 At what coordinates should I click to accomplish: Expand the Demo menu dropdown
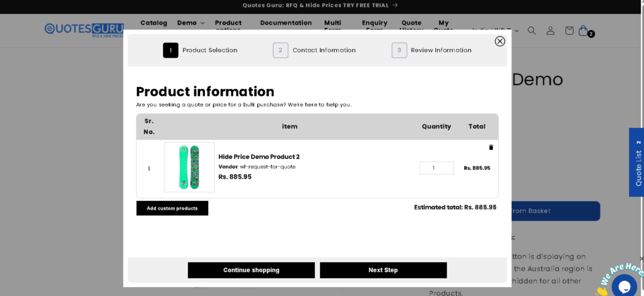[x=191, y=23]
